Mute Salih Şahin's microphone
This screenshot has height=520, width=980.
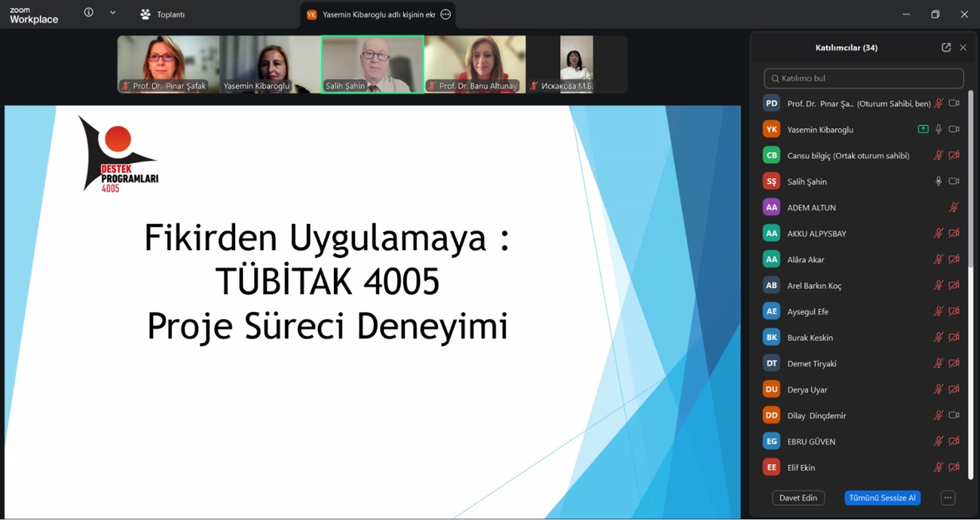(x=939, y=182)
